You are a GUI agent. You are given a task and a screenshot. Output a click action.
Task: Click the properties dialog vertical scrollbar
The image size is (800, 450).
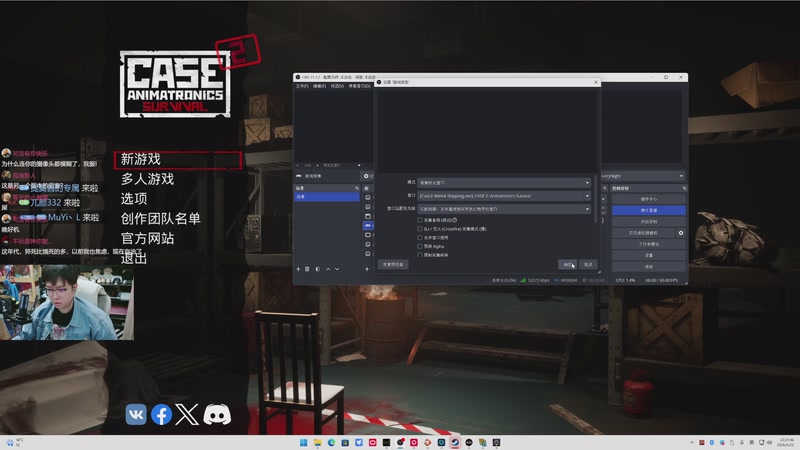point(596,199)
